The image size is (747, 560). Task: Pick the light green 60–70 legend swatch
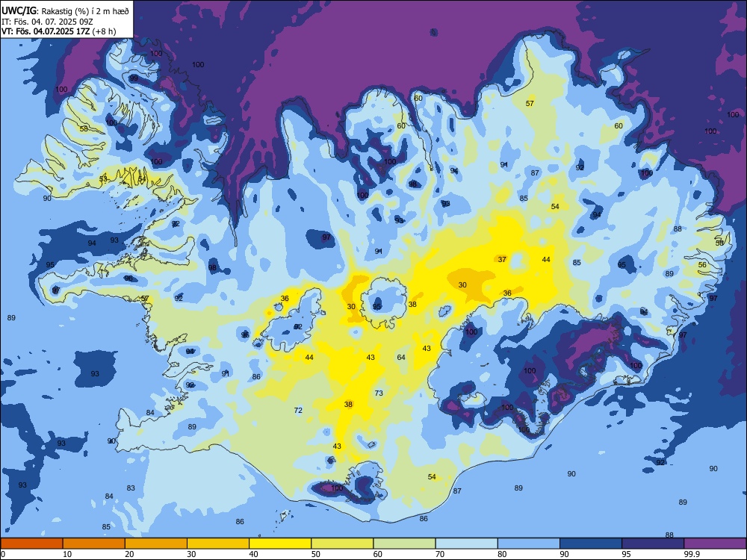[404, 544]
